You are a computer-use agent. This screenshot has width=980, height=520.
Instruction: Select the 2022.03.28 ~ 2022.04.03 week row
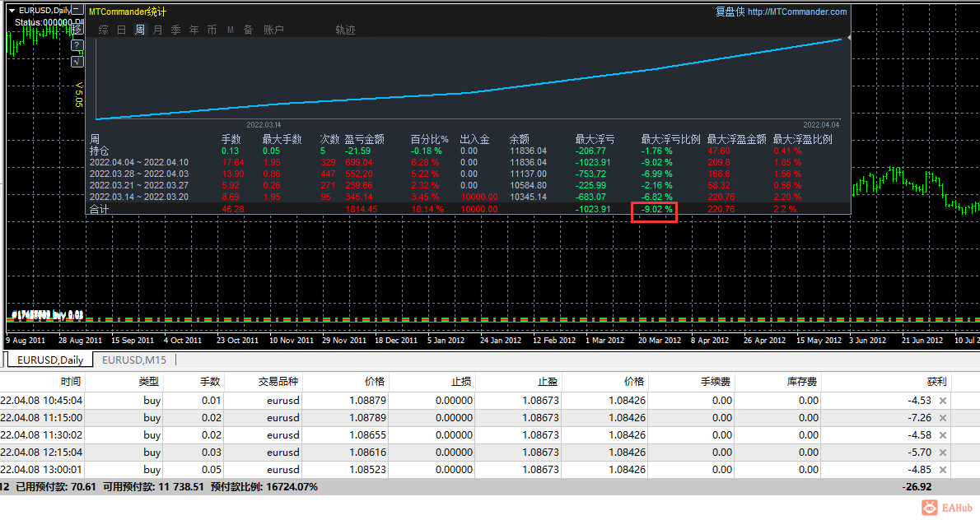138,174
